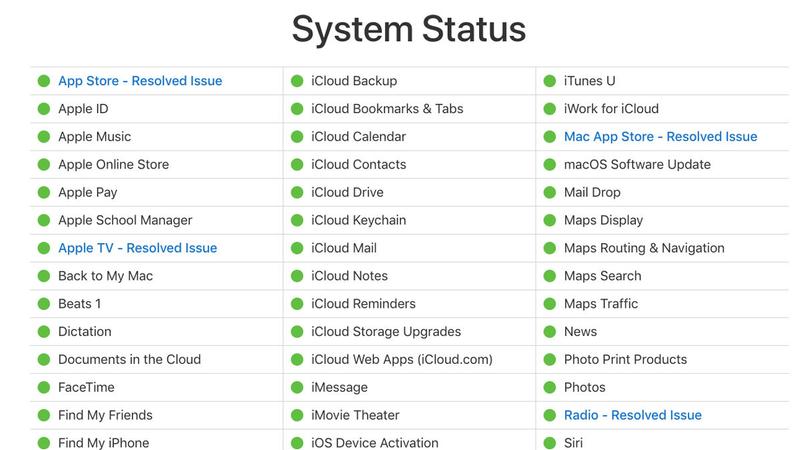Select the Photo Print Products text
Screen dimensions: 800x450
coord(626,359)
